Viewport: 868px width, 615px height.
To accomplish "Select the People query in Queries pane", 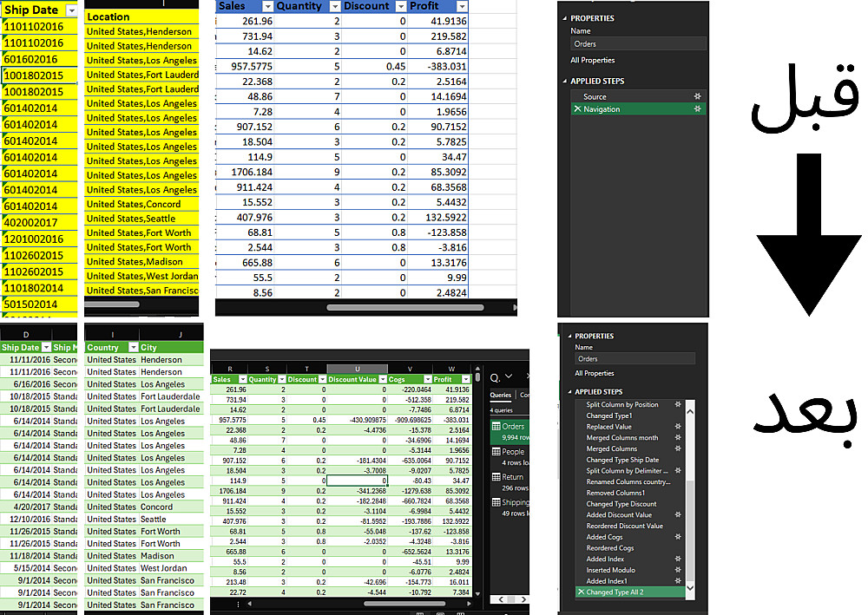I will click(x=510, y=457).
